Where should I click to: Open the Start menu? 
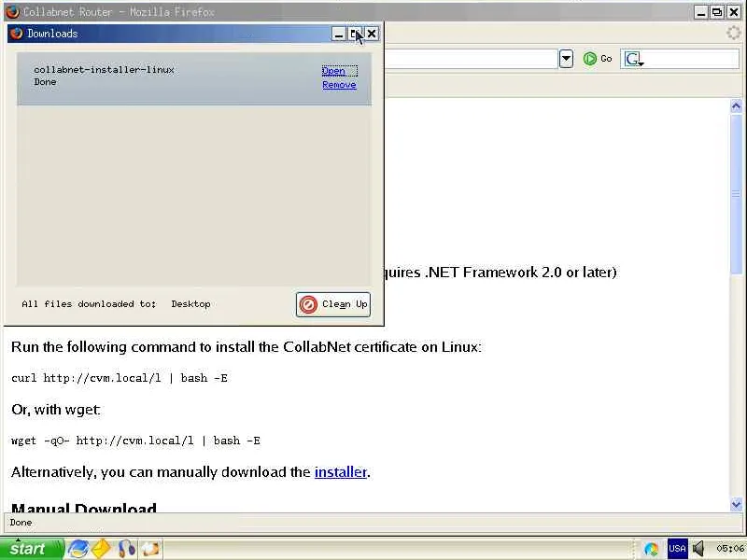pyautogui.click(x=32, y=549)
